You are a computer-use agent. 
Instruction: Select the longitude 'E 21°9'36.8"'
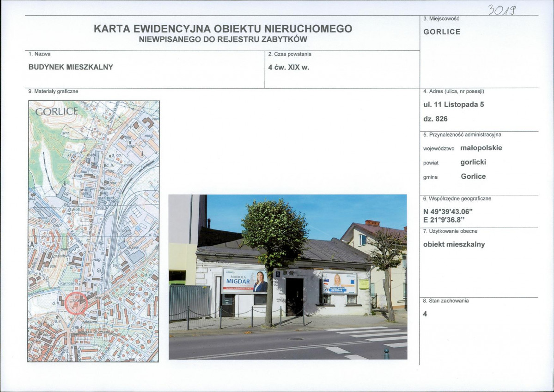point(444,220)
